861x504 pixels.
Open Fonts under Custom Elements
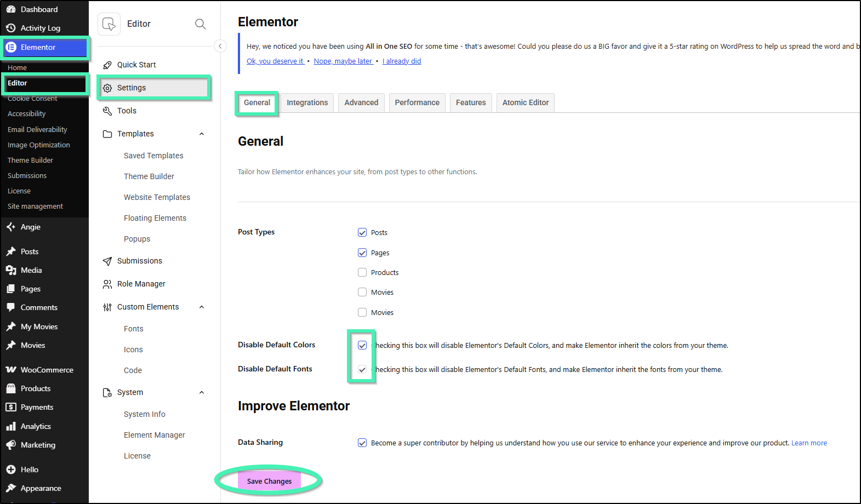coord(134,329)
